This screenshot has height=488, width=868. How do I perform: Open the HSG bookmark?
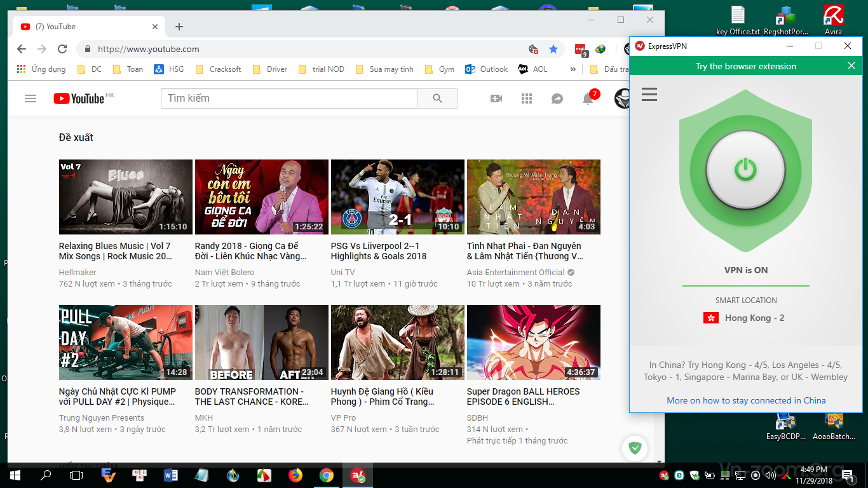click(169, 69)
